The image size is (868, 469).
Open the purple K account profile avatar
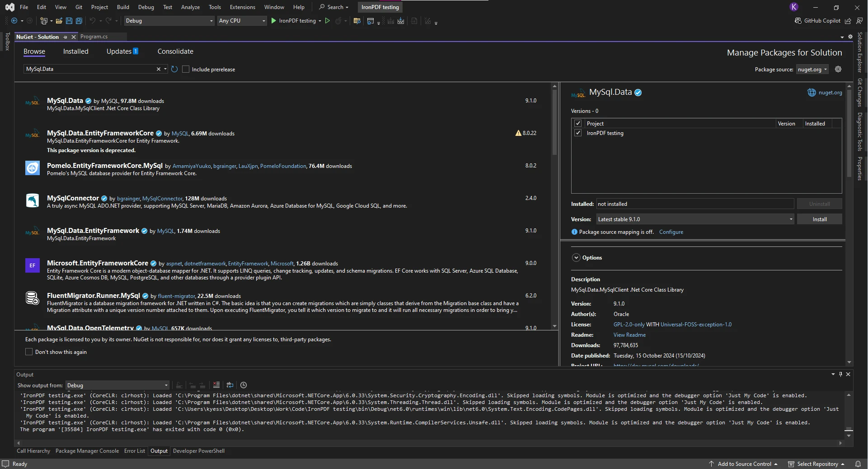click(794, 7)
